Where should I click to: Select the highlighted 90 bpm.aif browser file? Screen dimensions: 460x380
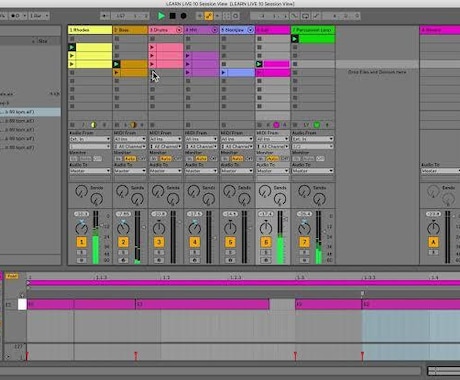click(x=30, y=112)
